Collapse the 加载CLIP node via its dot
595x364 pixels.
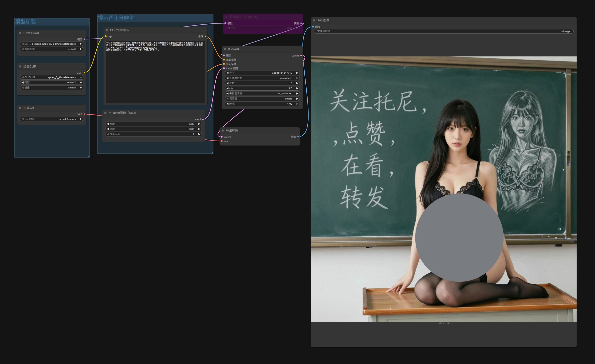(x=20, y=66)
